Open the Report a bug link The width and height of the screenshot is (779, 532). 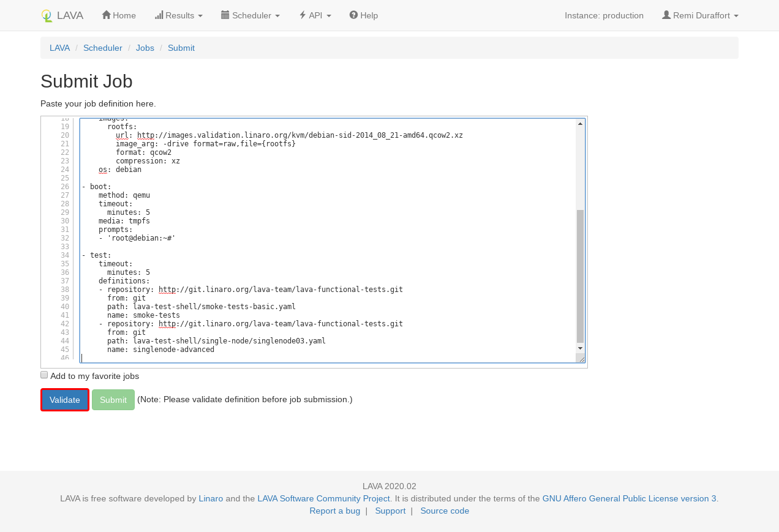click(x=334, y=511)
